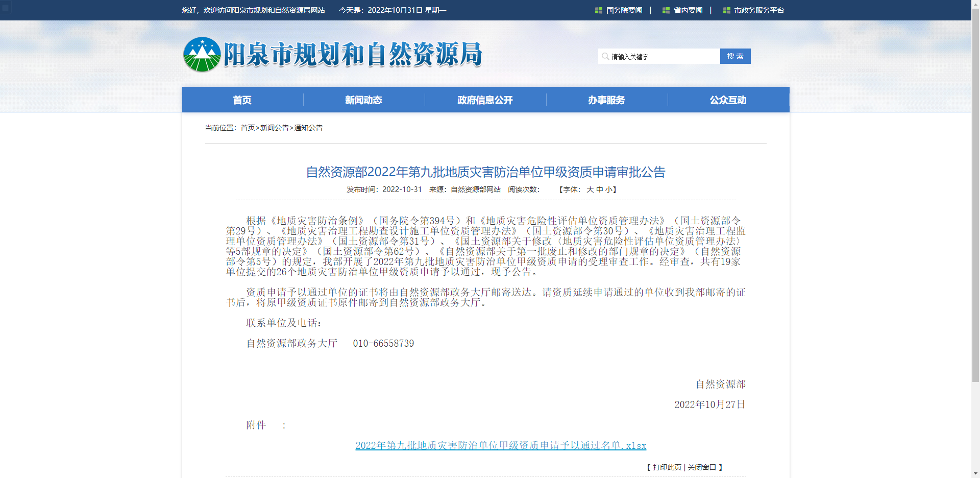
Task: Open the 公众互动 navigation menu
Action: 727,100
